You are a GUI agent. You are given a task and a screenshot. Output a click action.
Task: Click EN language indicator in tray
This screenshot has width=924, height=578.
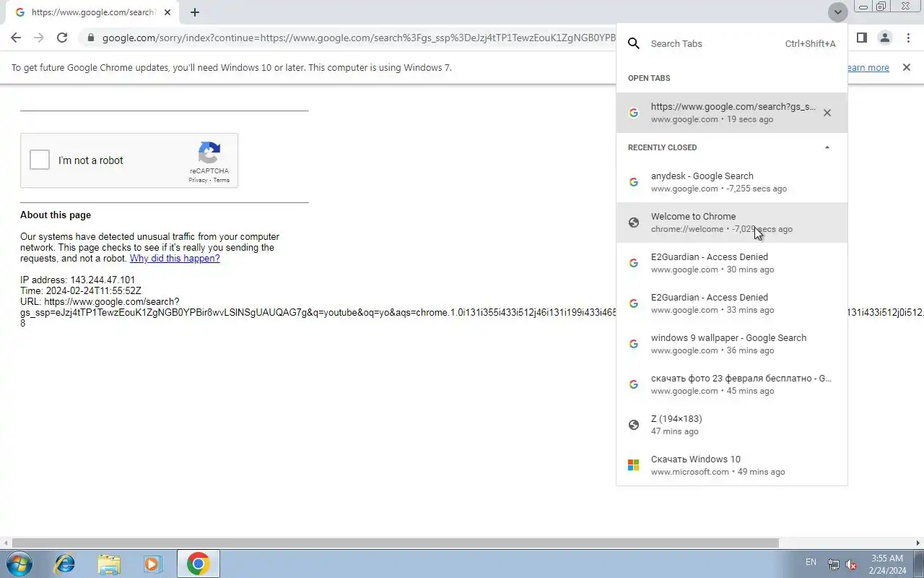tap(811, 562)
